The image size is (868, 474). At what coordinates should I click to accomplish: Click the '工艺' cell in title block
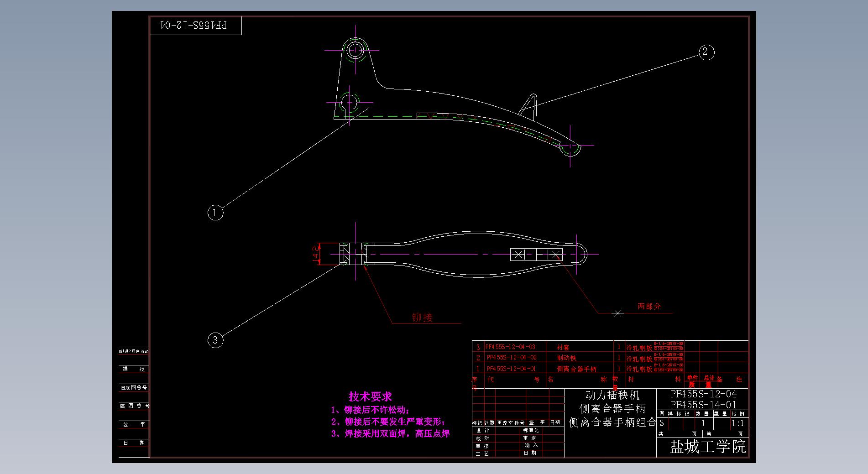click(482, 453)
